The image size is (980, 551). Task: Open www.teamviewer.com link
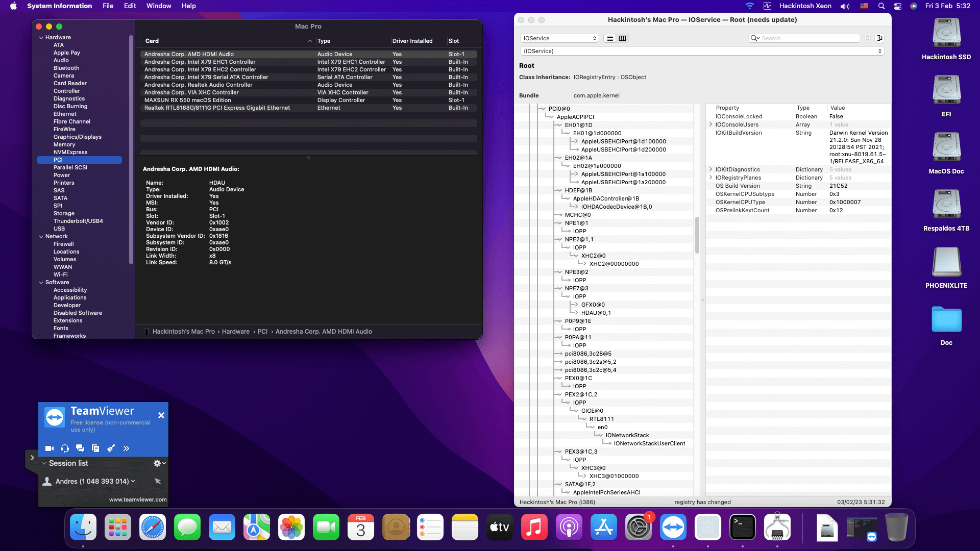click(x=138, y=499)
